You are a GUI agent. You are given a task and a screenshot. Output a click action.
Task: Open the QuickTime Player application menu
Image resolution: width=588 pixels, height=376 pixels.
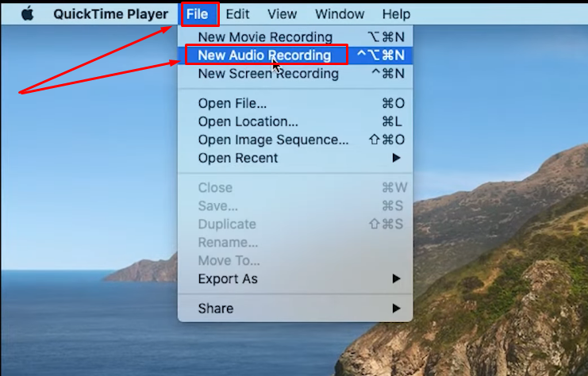point(110,14)
